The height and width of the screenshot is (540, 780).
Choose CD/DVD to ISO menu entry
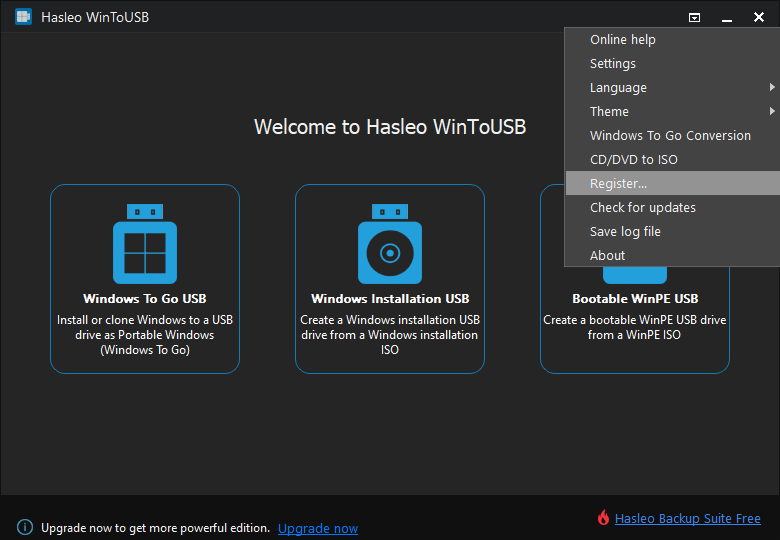click(x=673, y=159)
